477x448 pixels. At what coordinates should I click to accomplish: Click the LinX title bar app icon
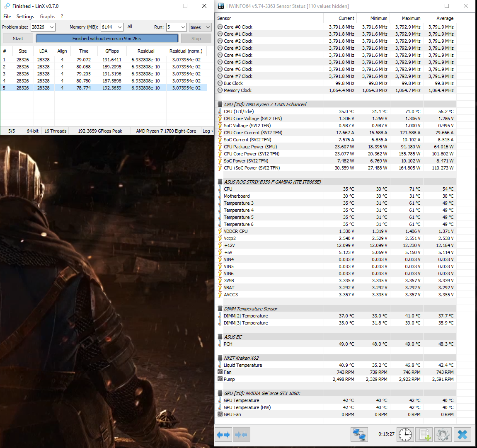tap(7, 6)
